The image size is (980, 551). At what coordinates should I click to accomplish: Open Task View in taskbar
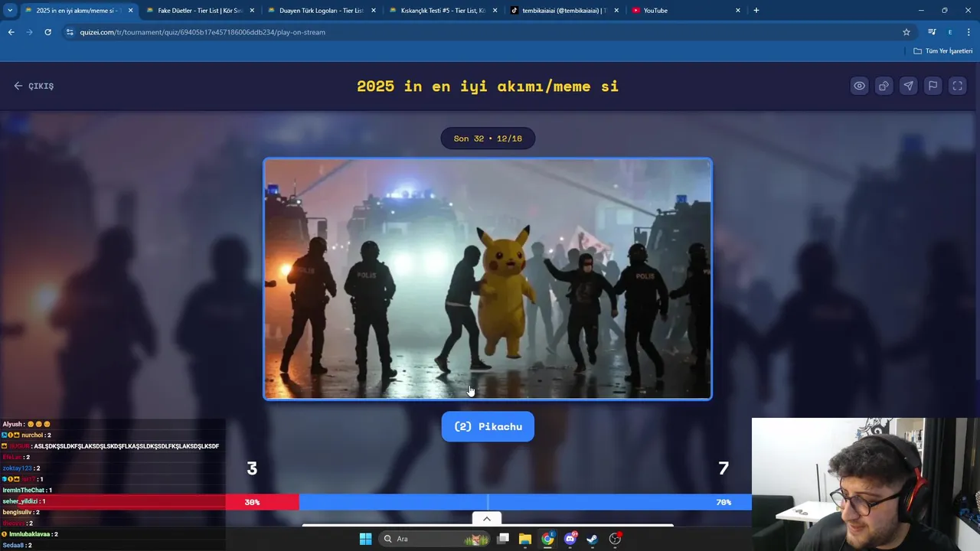pos(503,539)
